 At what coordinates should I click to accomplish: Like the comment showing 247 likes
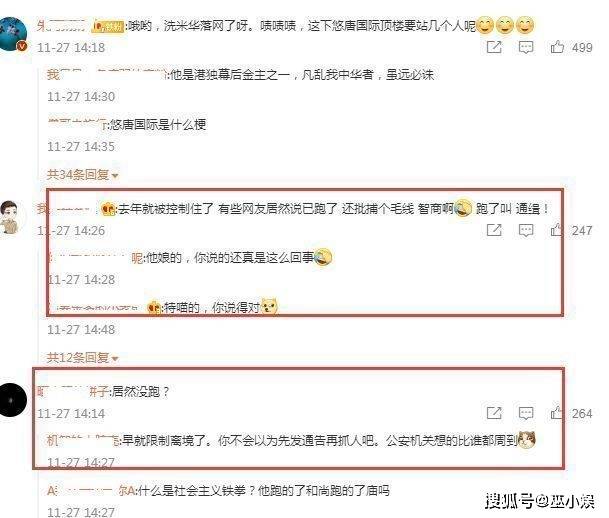pos(557,230)
